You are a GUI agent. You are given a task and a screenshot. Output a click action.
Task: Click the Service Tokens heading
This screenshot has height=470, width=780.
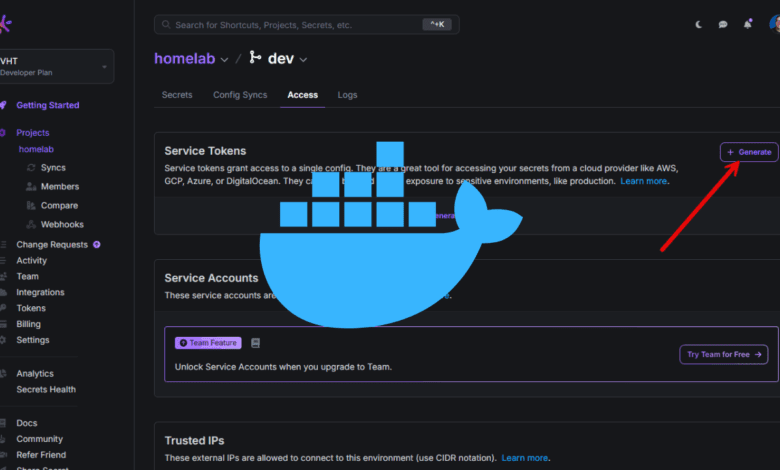pos(205,151)
